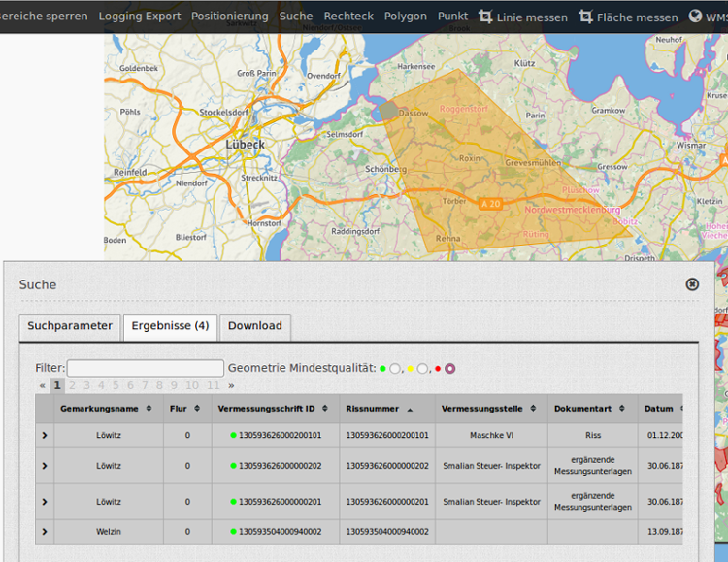Go to next results page
This screenshot has width=728, height=562.
pos(231,385)
